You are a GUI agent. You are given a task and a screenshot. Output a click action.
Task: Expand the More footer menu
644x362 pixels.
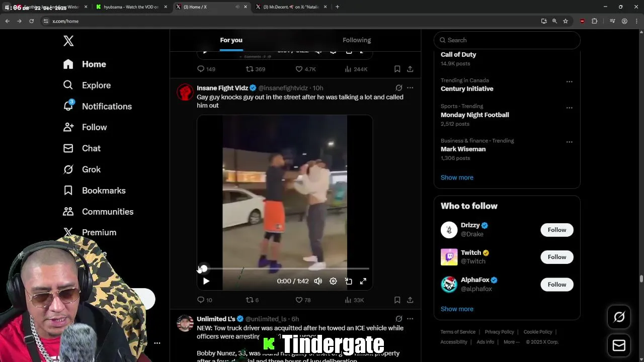[x=512, y=342]
